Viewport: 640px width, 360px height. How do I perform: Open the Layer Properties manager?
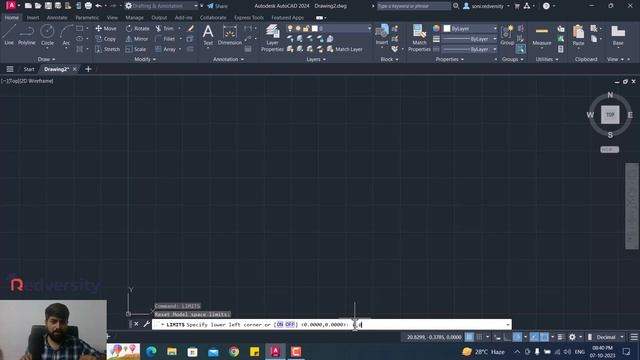click(x=272, y=38)
